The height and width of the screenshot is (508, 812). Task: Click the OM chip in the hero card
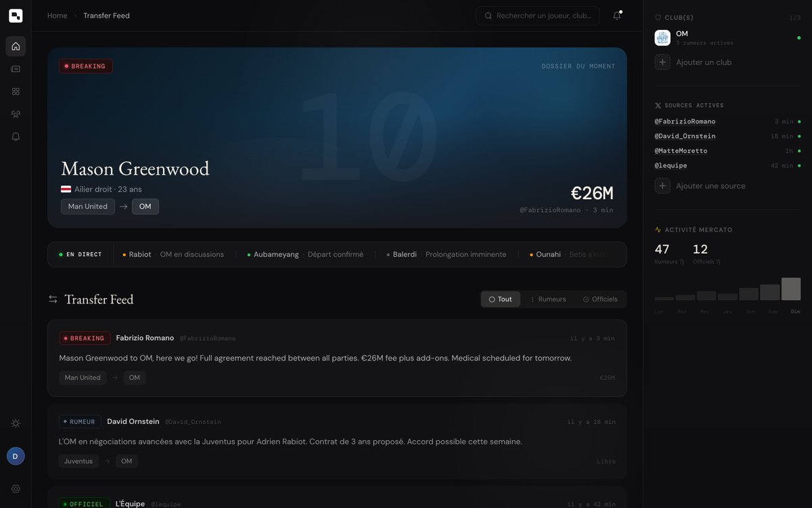(145, 207)
